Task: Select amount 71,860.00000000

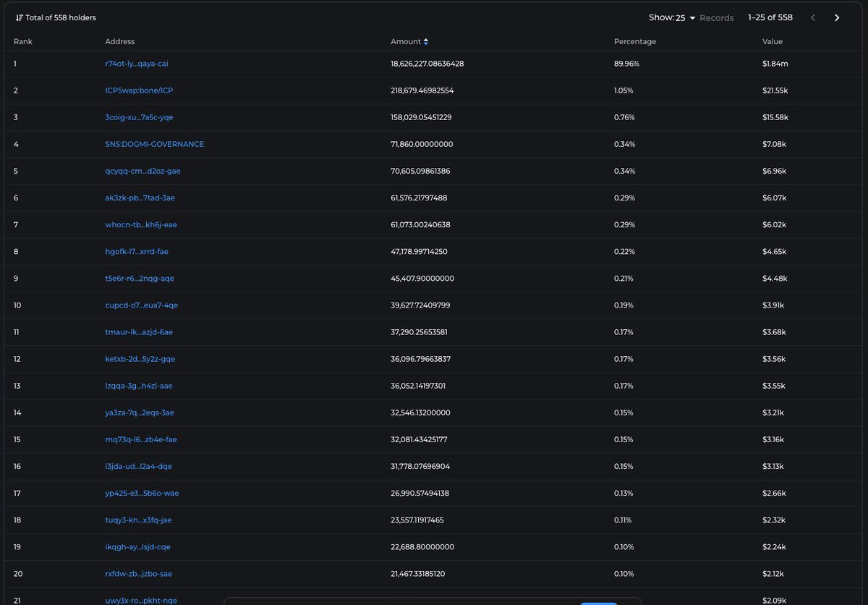Action: [422, 144]
